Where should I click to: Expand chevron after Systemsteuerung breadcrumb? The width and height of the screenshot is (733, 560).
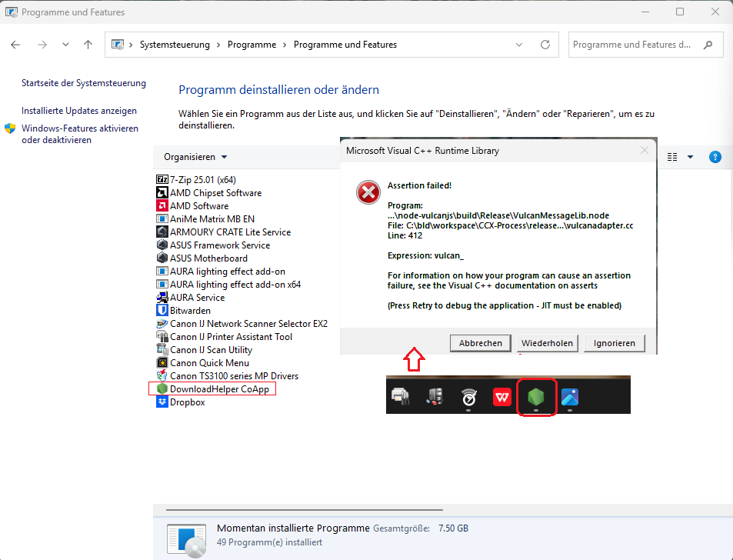click(x=218, y=45)
